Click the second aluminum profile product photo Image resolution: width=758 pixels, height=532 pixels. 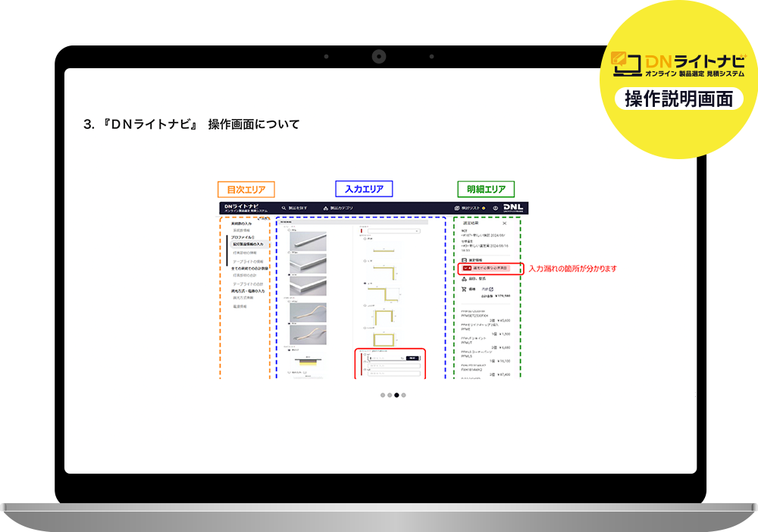click(308, 264)
